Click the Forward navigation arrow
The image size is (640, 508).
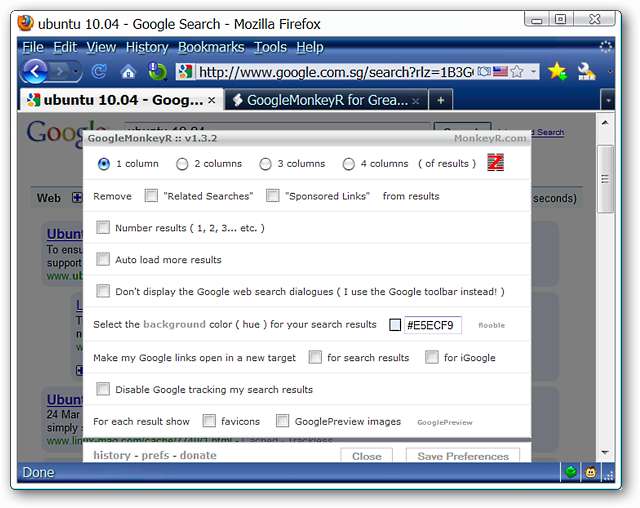pyautogui.click(x=60, y=72)
